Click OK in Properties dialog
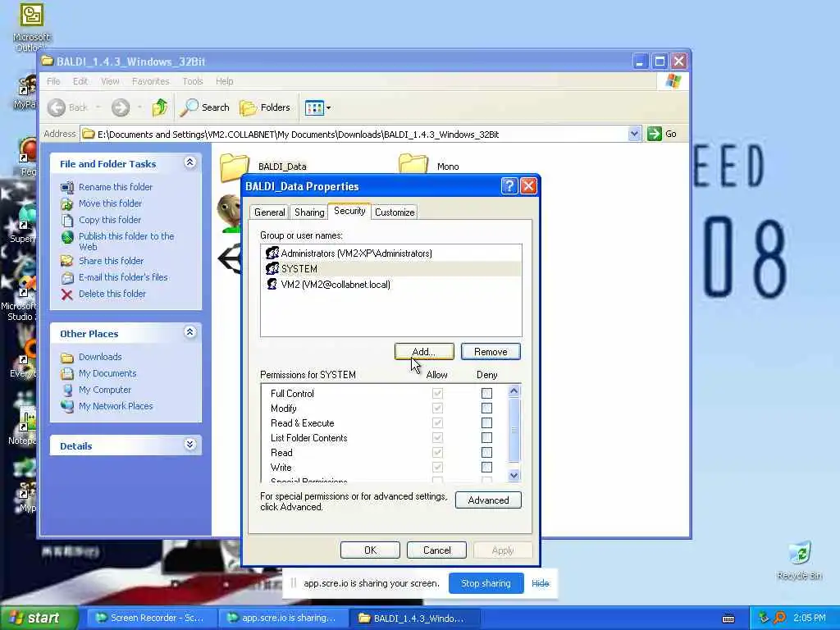Image resolution: width=840 pixels, height=630 pixels. coord(370,550)
